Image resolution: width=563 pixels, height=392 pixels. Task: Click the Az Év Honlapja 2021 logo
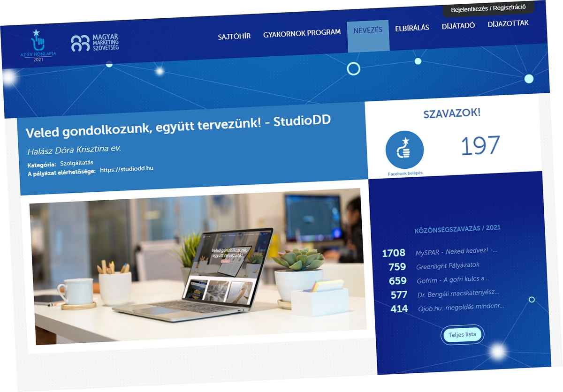38,47
